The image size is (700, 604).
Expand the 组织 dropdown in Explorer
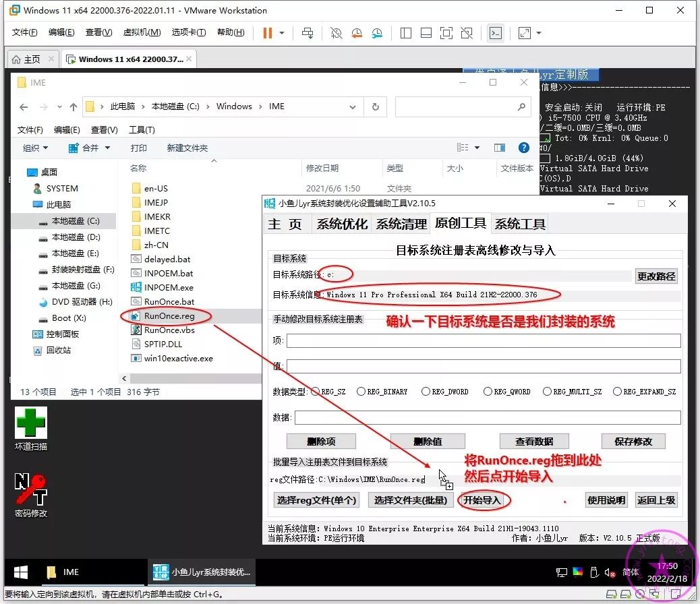(x=36, y=148)
